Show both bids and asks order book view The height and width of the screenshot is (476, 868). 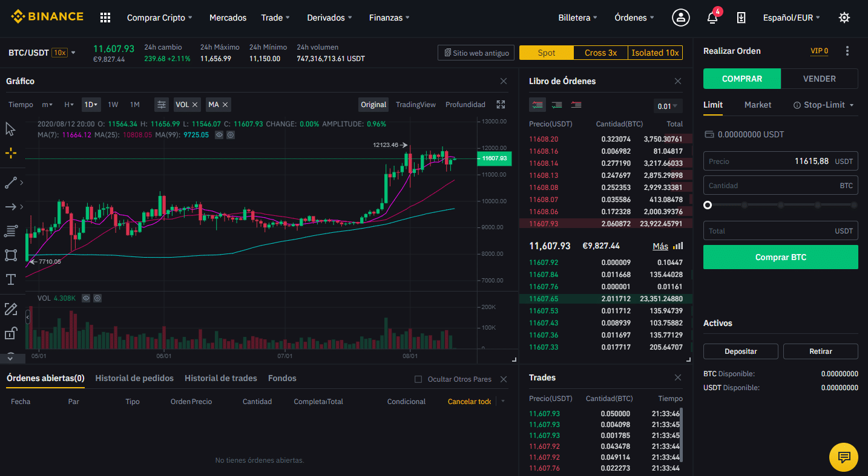(538, 105)
